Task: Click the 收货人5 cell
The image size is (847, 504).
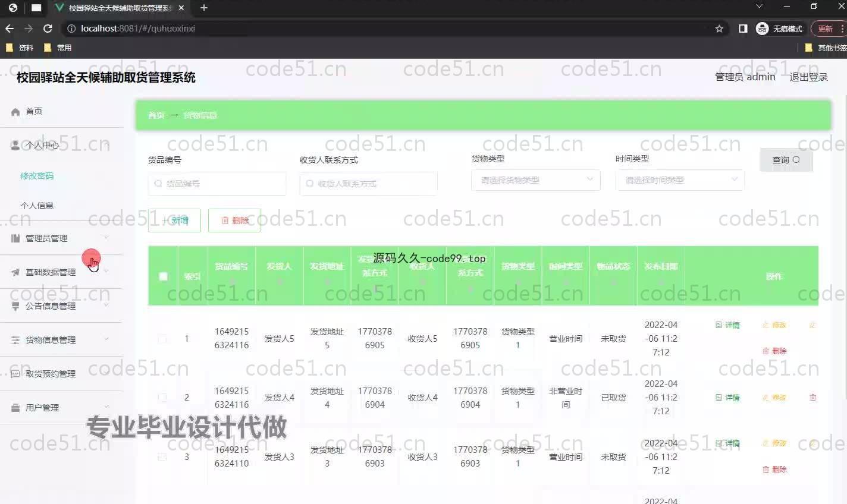Action: [x=422, y=339]
